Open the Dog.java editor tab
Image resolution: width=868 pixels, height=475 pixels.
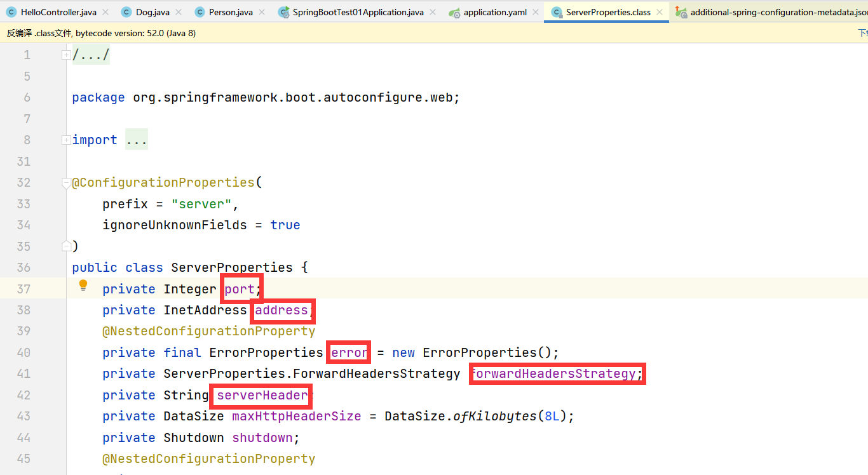point(153,12)
